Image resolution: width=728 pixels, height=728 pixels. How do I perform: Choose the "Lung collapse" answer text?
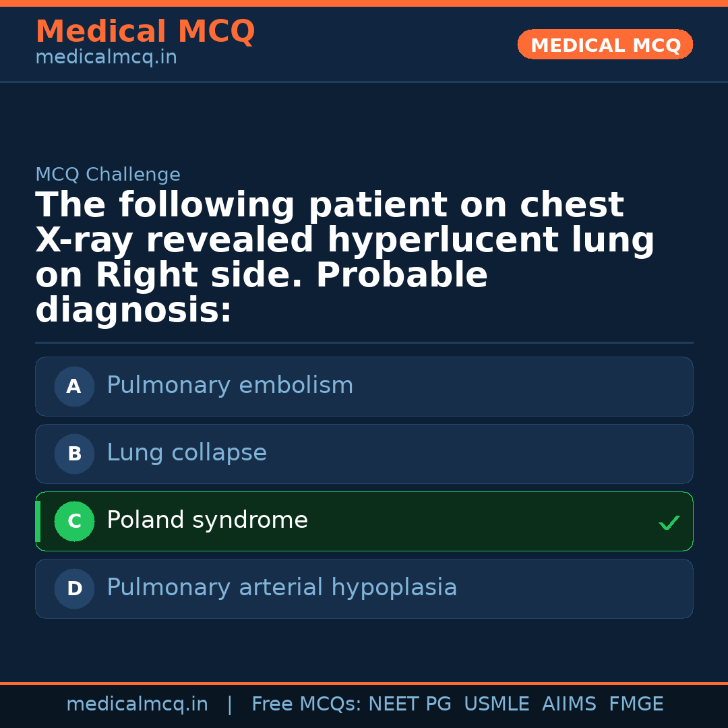[187, 453]
